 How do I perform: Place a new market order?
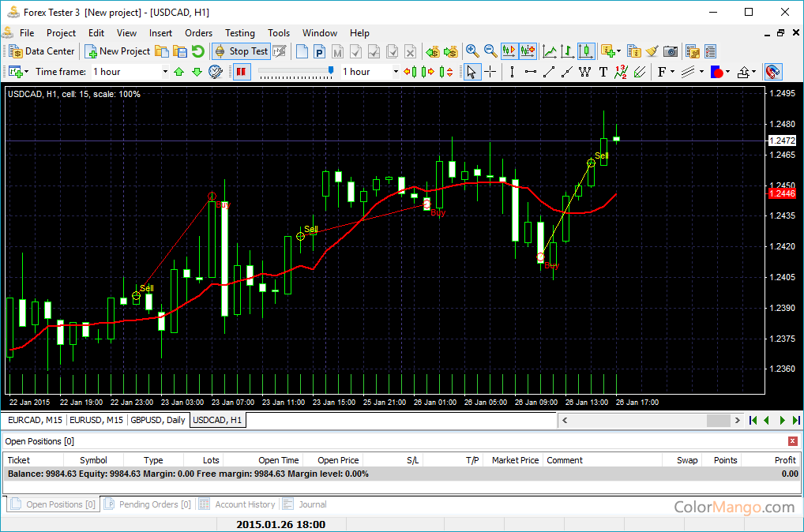click(302, 51)
